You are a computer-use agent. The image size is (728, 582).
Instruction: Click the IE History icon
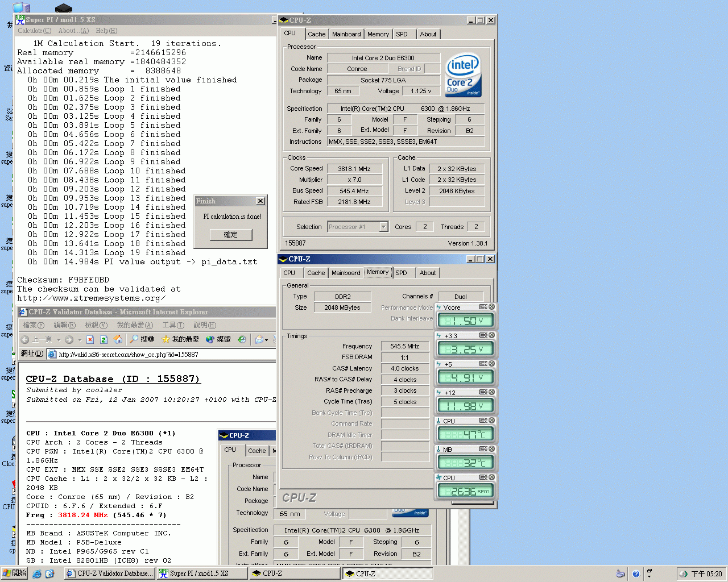(242, 339)
